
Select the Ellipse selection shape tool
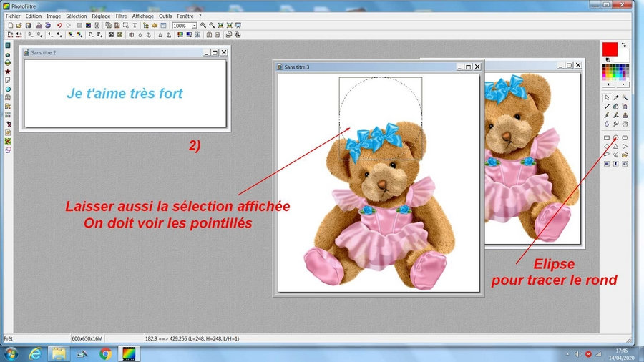tap(615, 137)
